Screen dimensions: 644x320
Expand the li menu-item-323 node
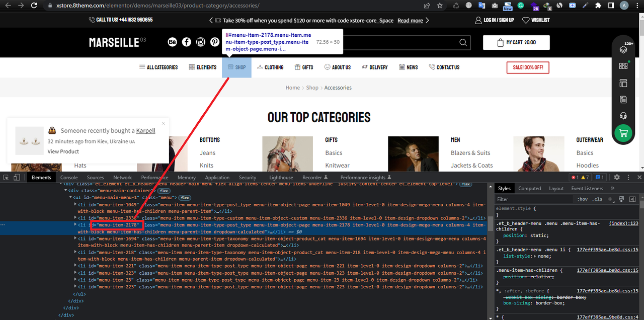[76, 272]
